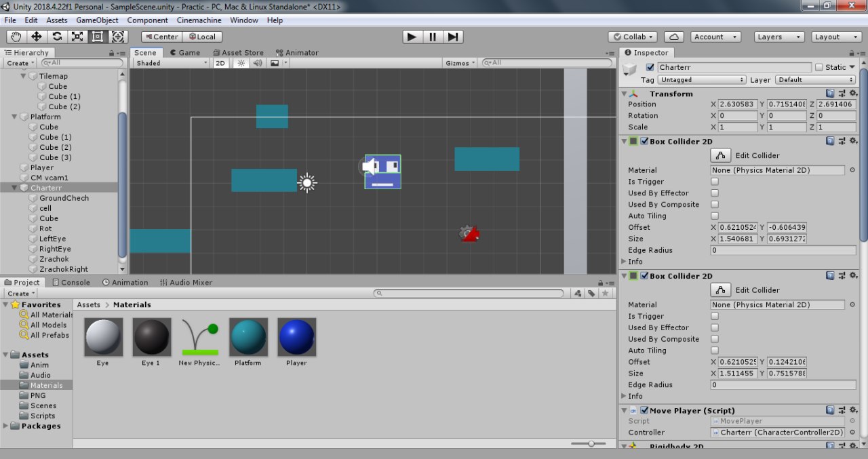The height and width of the screenshot is (459, 868).
Task: Toggle the Static checkbox
Action: (x=818, y=67)
